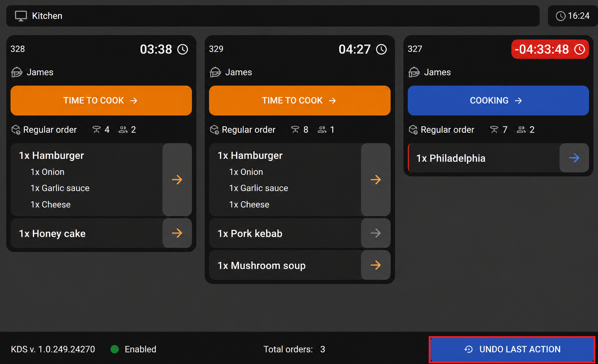Advance Hamburger item in order 329
This screenshot has height=364, width=598.
(376, 180)
